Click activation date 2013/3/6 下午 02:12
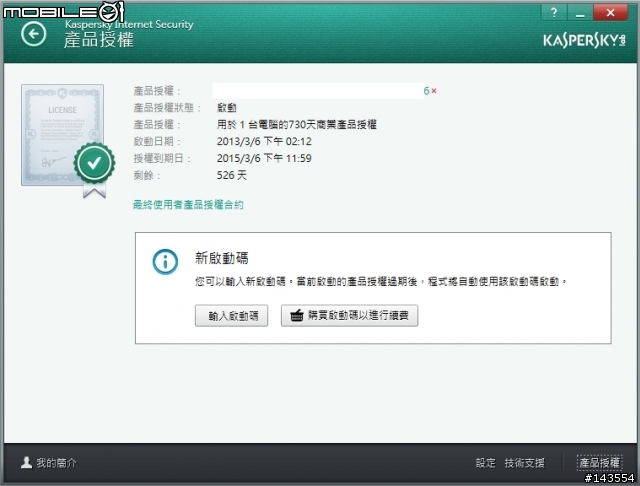This screenshot has height=486, width=640. tap(264, 141)
